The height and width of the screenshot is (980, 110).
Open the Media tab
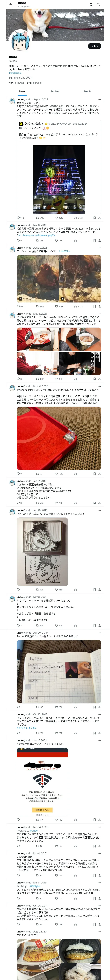88,91
